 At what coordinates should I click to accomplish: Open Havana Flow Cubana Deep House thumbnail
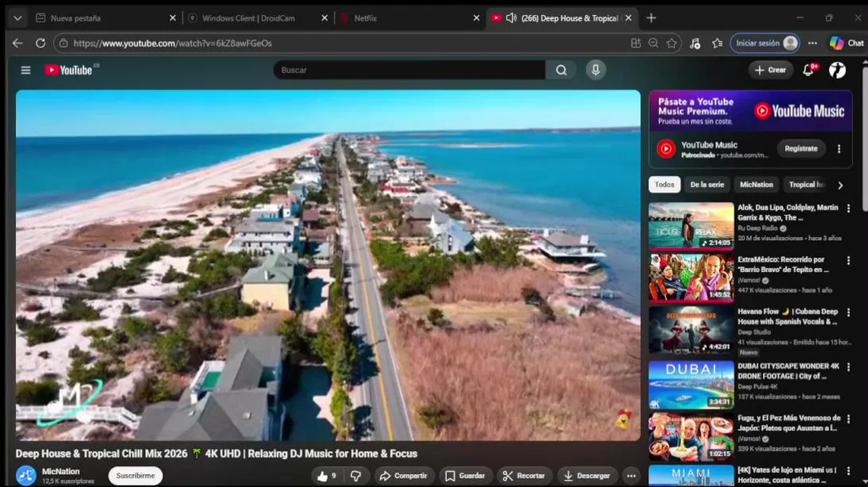click(691, 330)
